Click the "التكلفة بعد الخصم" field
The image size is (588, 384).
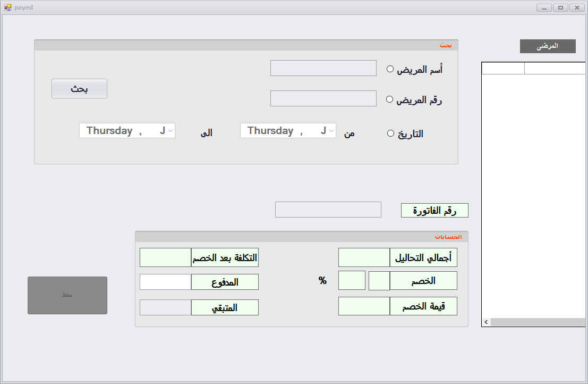pyautogui.click(x=165, y=257)
